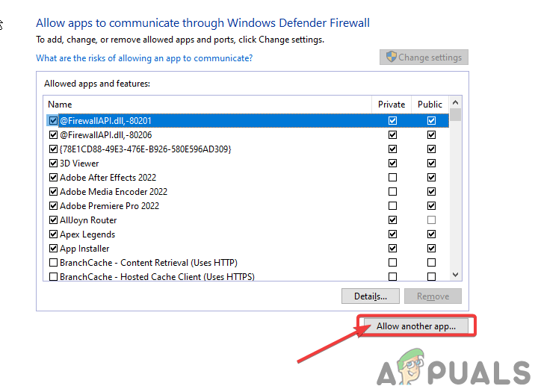Check BranchCache - Hosted Cache Client name checkbox
Screen dimensions: 535x392
click(53, 276)
